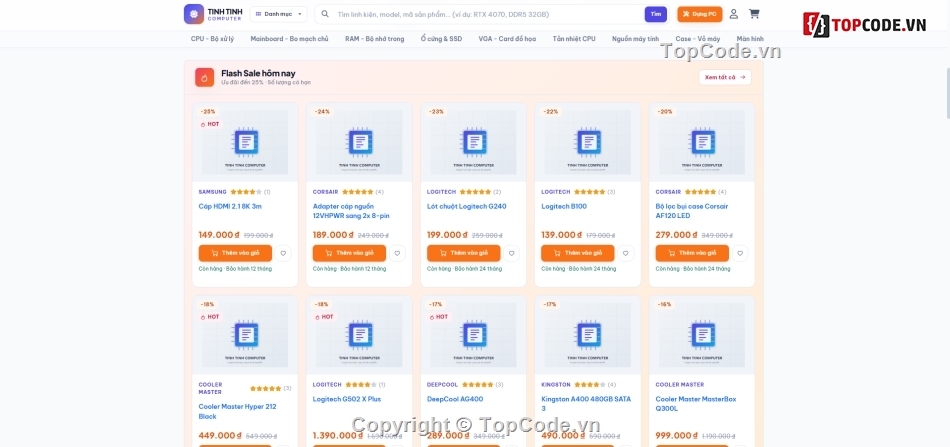Screen dimensions: 950x447
Task: Click the Tìm search button
Action: tap(656, 14)
